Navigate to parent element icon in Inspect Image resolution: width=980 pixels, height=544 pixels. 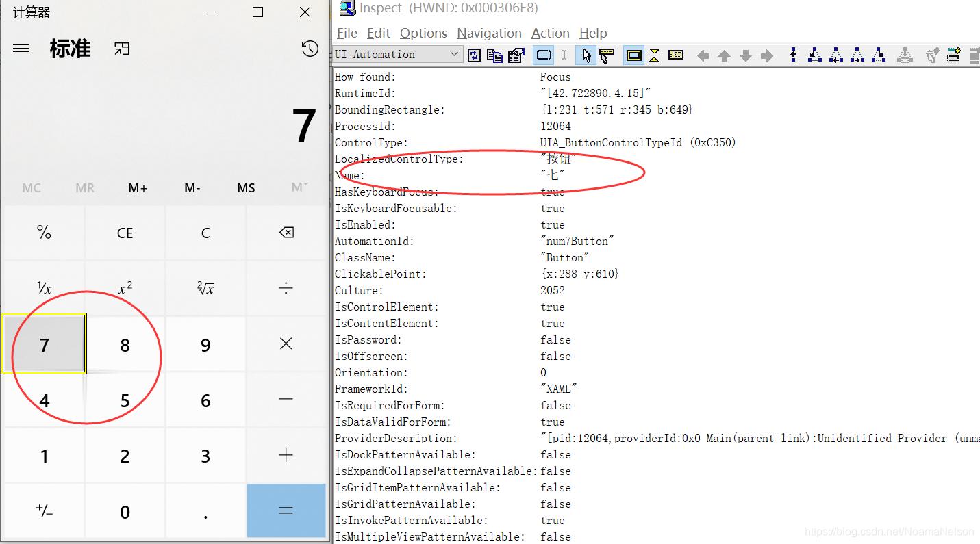pos(794,55)
